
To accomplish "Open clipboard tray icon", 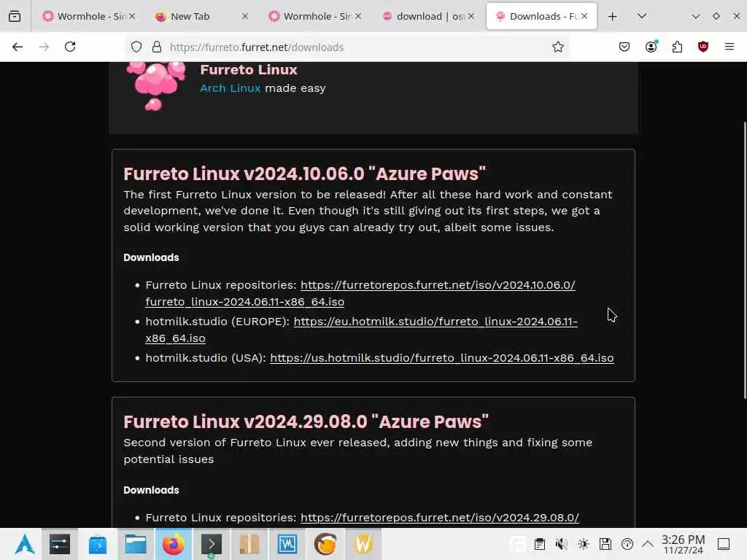I will click(540, 544).
